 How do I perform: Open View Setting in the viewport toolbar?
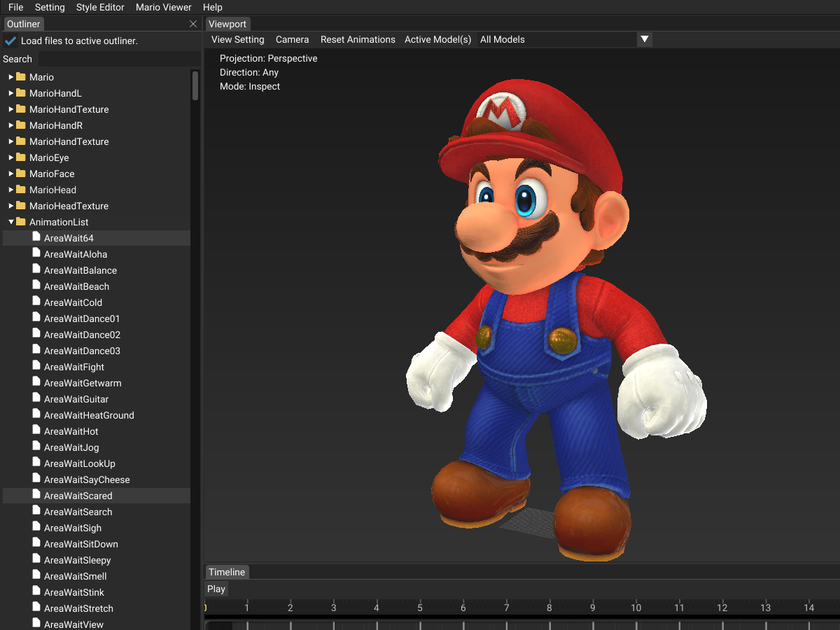coord(237,39)
